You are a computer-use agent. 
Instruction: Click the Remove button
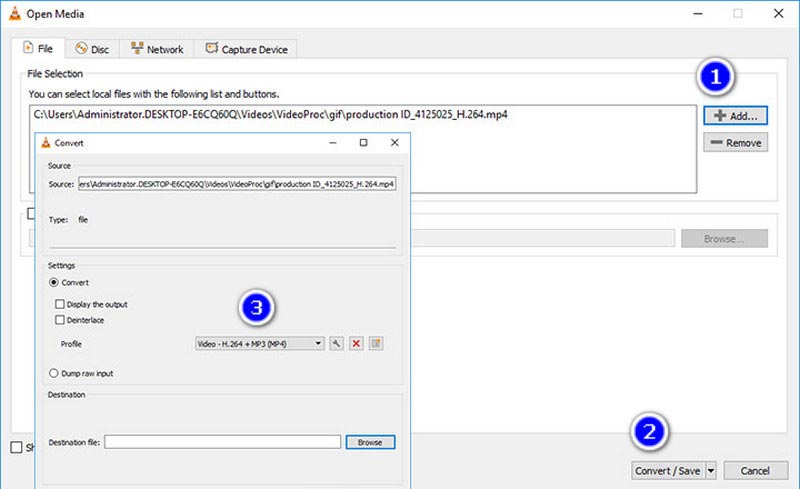[x=735, y=143]
